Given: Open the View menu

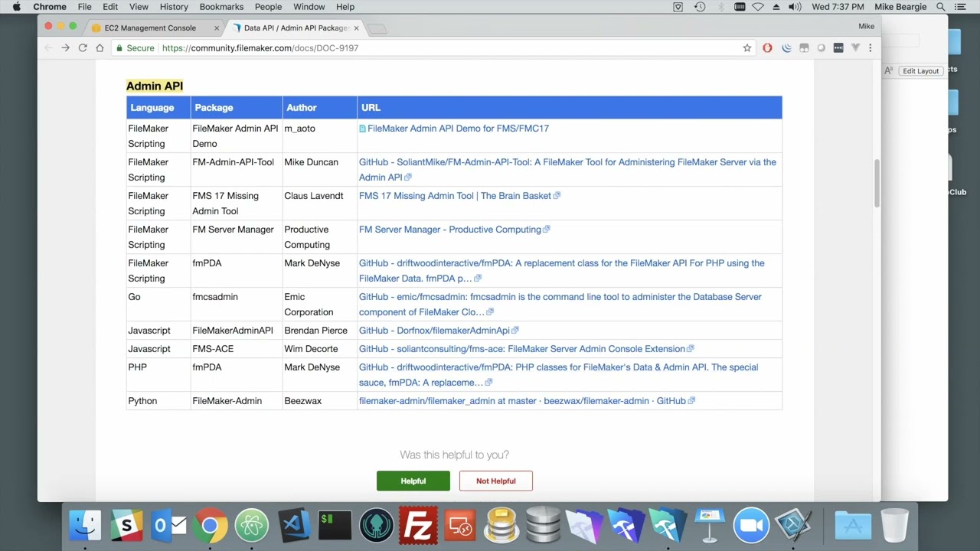Looking at the screenshot, I should [x=139, y=7].
